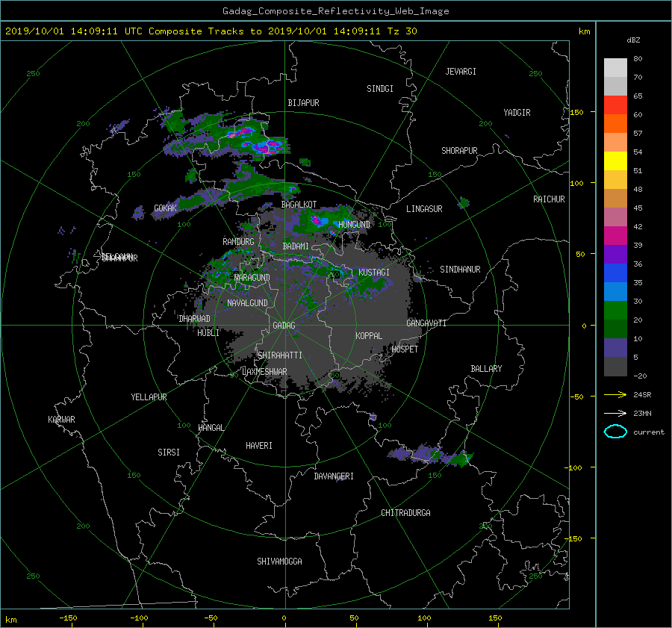Click the GANGAVATI city label
The height and width of the screenshot is (628, 672).
pyautogui.click(x=426, y=323)
